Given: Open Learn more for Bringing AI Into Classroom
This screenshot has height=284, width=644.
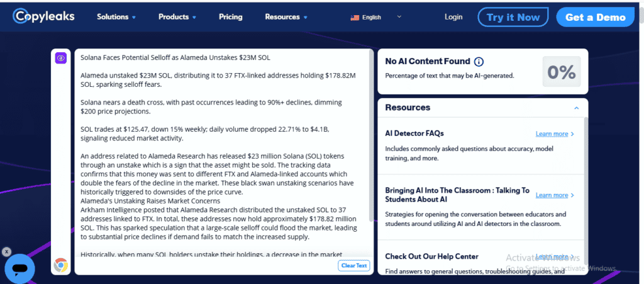Looking at the screenshot, I should pyautogui.click(x=555, y=195).
